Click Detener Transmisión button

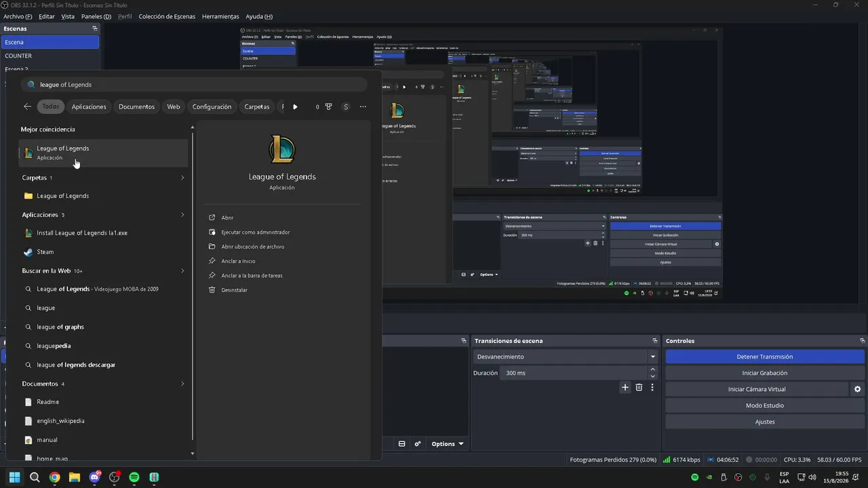[x=765, y=357]
